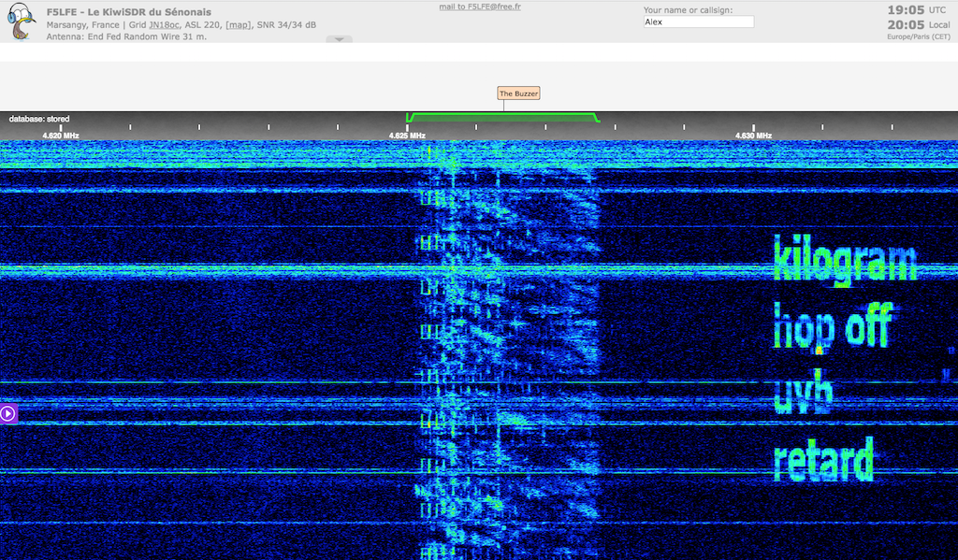Click the database: stored label

click(39, 119)
